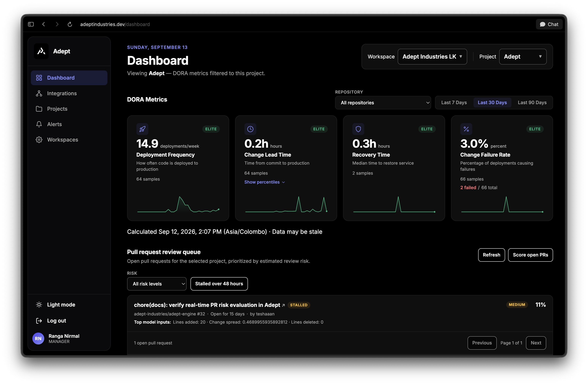Open Projects from the sidebar
588x385 pixels.
coord(69,109)
